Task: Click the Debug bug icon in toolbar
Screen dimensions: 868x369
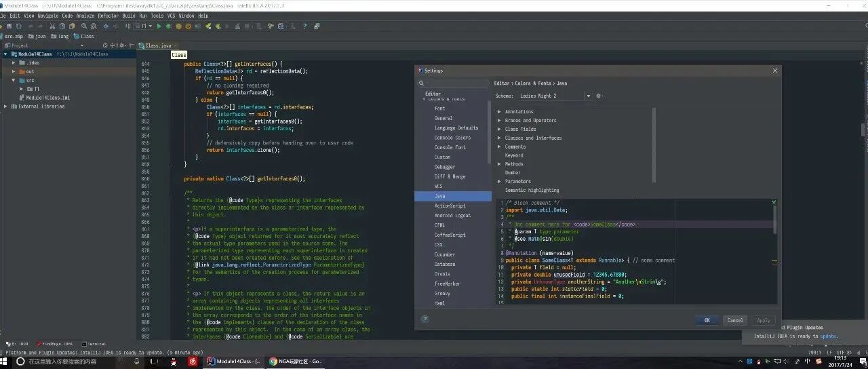Action: click(168, 26)
